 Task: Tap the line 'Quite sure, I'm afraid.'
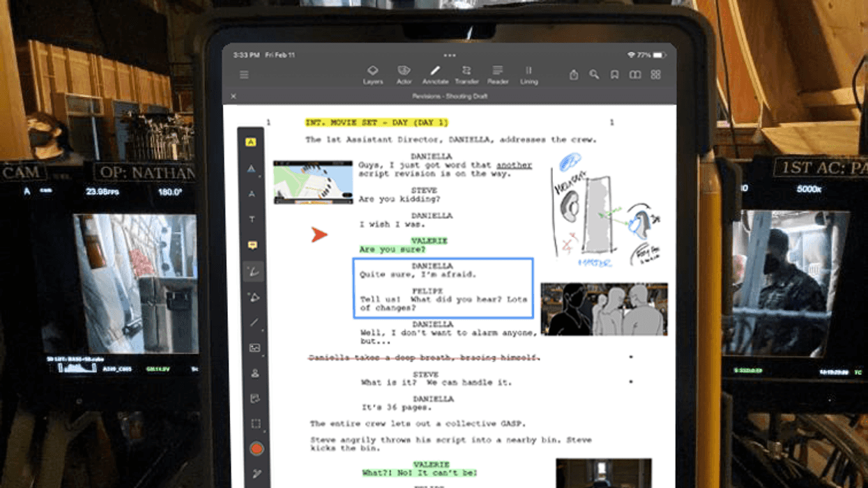pos(417,274)
